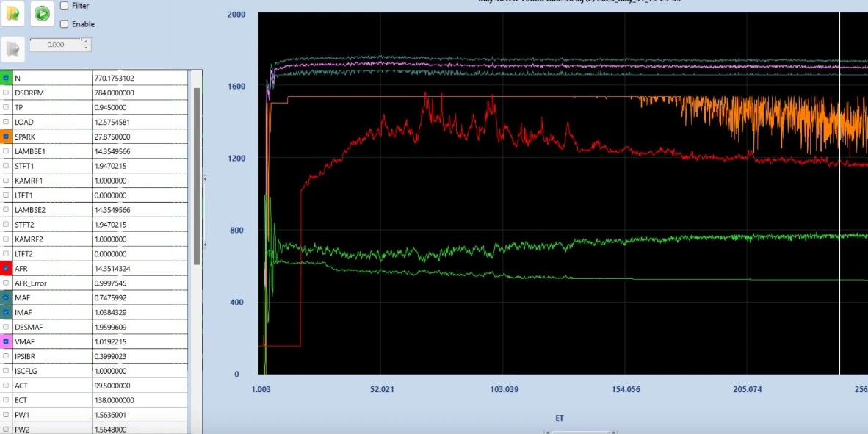Viewport: 868px width, 434px height.
Task: Click the grayed-out file icon beside the numeric field
Action: (x=12, y=49)
